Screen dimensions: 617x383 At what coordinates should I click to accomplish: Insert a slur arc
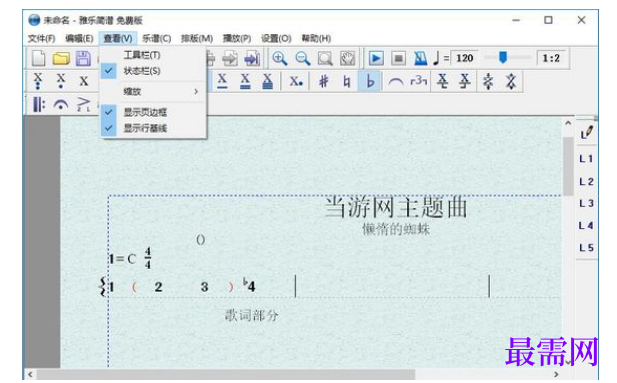(x=395, y=82)
